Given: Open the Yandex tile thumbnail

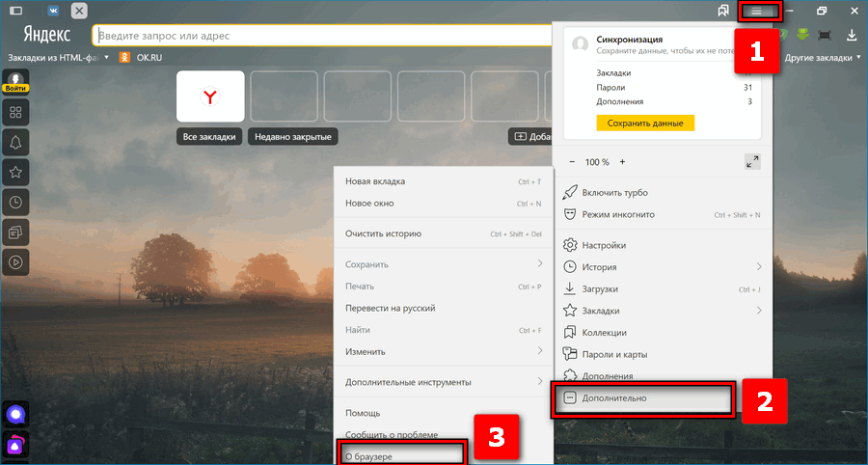Looking at the screenshot, I should 209,96.
